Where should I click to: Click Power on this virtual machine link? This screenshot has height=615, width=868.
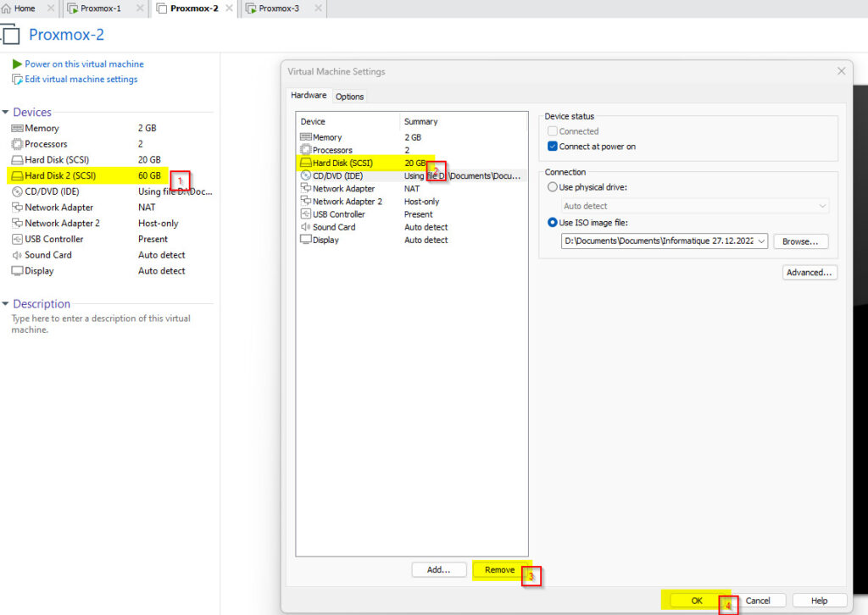pyautogui.click(x=84, y=64)
